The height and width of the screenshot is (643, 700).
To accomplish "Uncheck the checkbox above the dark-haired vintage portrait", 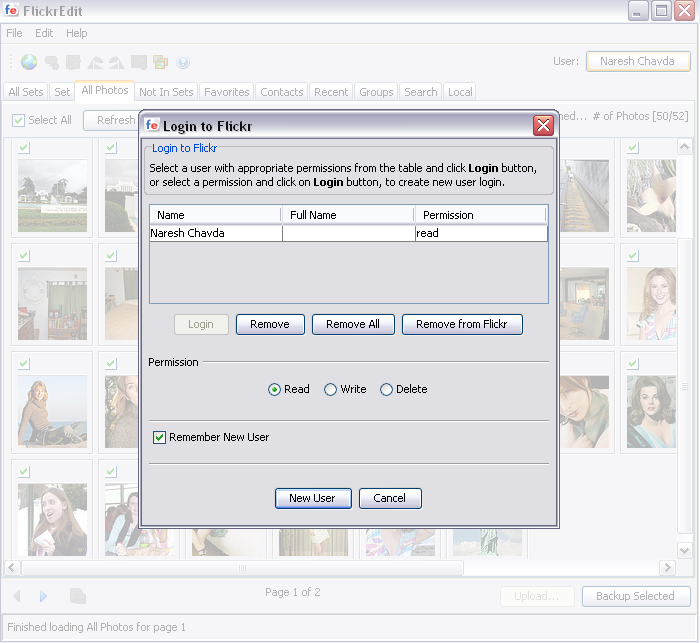I will [x=633, y=364].
